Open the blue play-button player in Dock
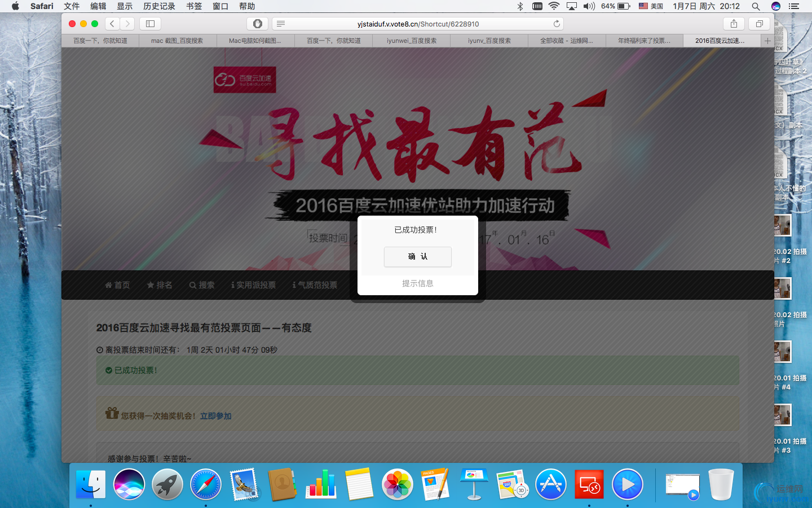 [628, 484]
